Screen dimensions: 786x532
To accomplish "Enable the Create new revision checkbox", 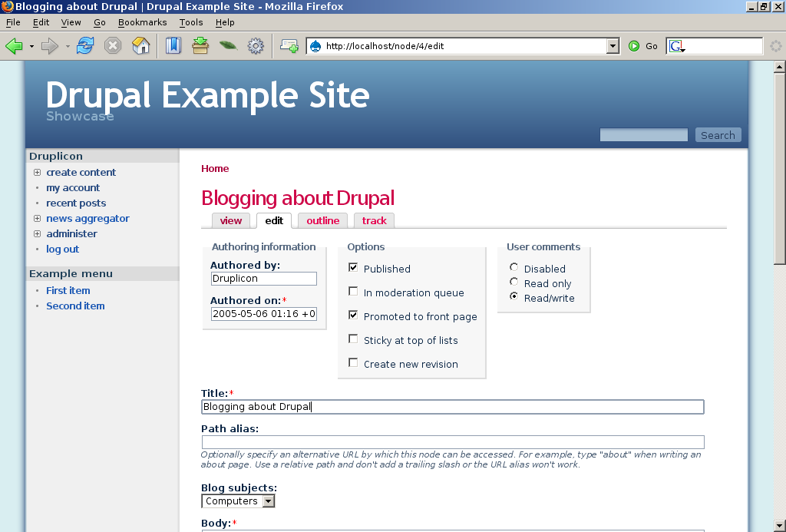I will coord(353,362).
